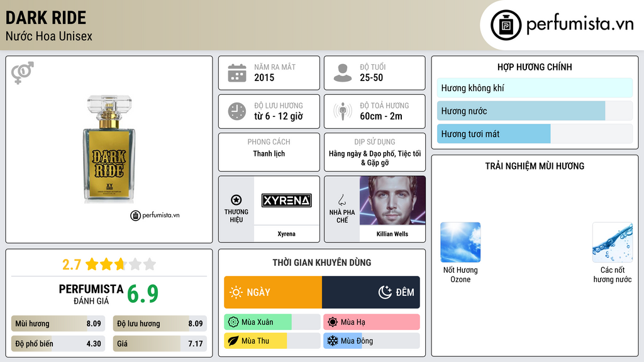Click the person icon for Độ tuổi
Viewport: 644px width, 362px height.
[x=343, y=73]
